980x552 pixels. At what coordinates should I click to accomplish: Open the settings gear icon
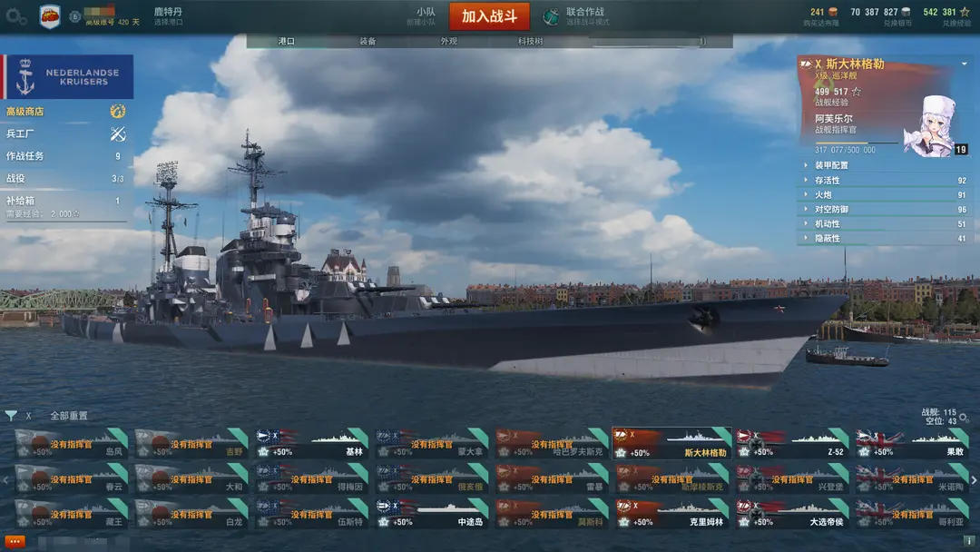[x=15, y=16]
